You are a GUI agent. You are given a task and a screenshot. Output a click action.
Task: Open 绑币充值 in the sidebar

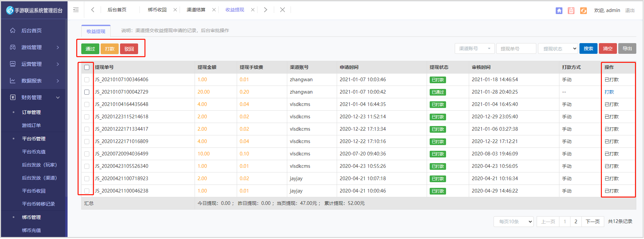pos(31,230)
